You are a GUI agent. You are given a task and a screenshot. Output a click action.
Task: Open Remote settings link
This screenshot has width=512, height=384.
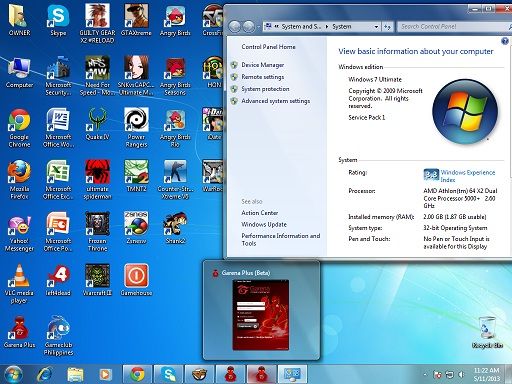click(x=263, y=77)
